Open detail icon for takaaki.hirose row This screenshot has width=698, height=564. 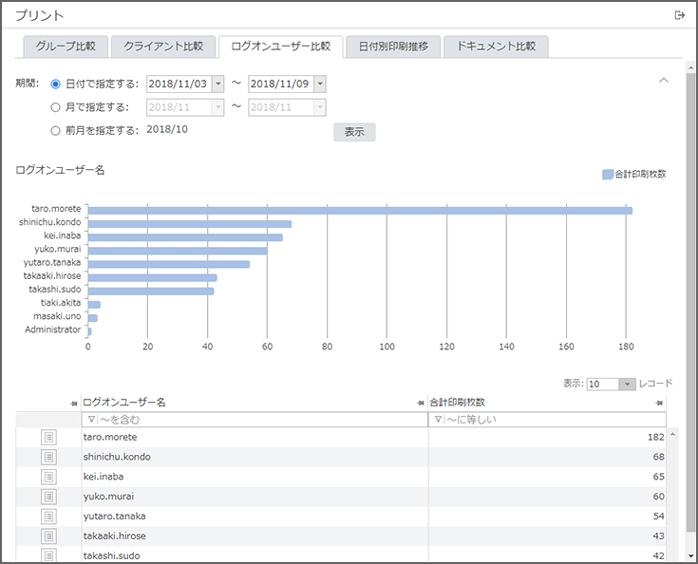point(48,535)
